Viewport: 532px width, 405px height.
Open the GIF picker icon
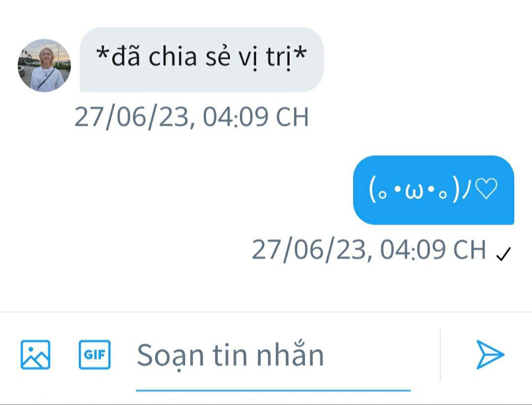coord(95,354)
